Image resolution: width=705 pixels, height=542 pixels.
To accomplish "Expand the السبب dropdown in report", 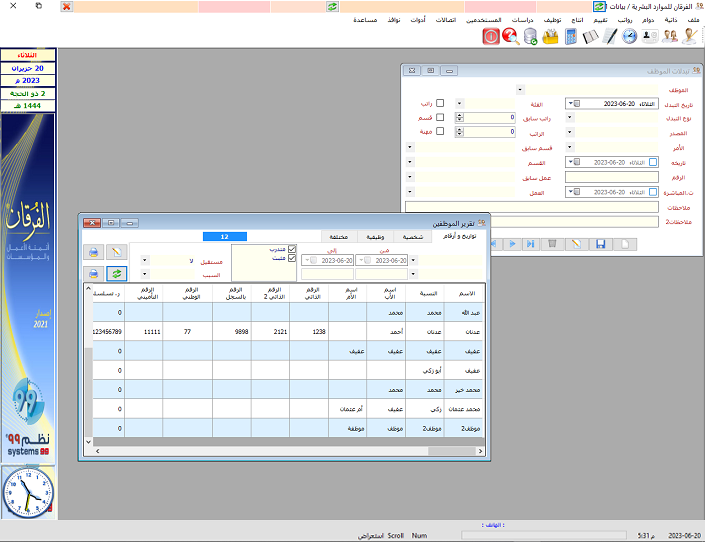I will click(145, 273).
